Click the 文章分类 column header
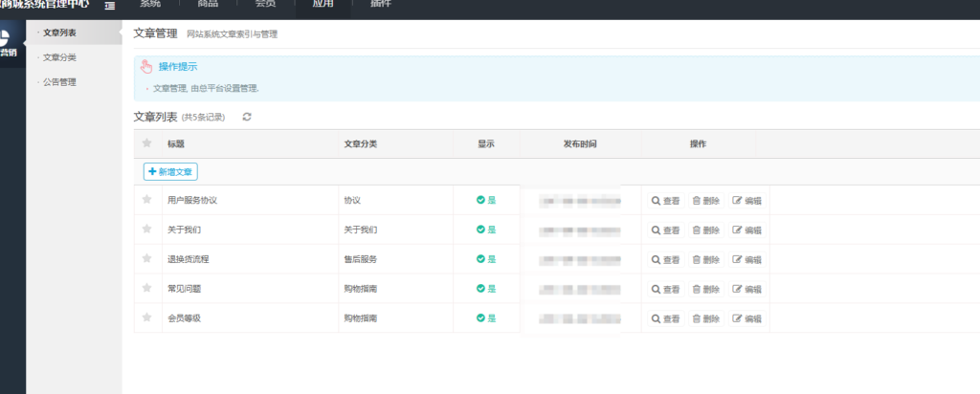 tap(361, 143)
